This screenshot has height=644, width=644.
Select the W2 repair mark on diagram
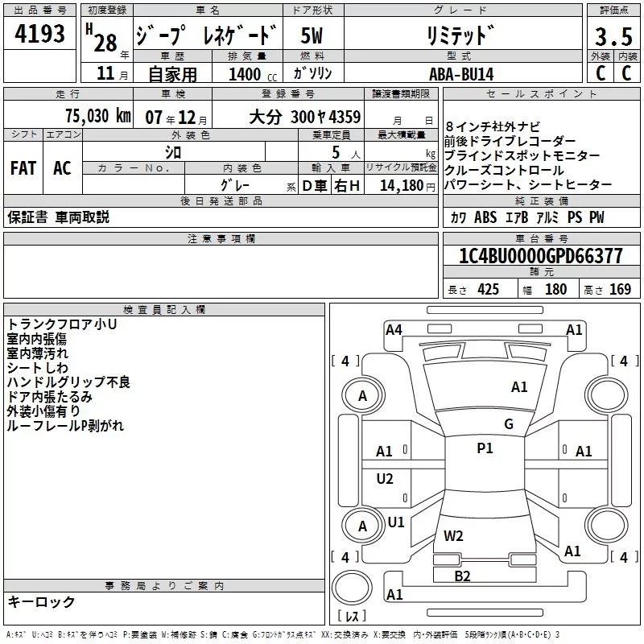click(x=453, y=536)
